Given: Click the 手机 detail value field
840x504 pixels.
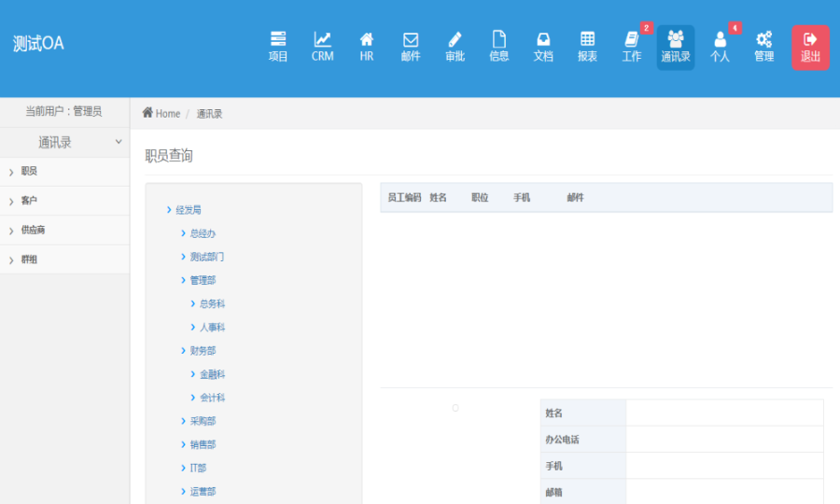Looking at the screenshot, I should (724, 466).
